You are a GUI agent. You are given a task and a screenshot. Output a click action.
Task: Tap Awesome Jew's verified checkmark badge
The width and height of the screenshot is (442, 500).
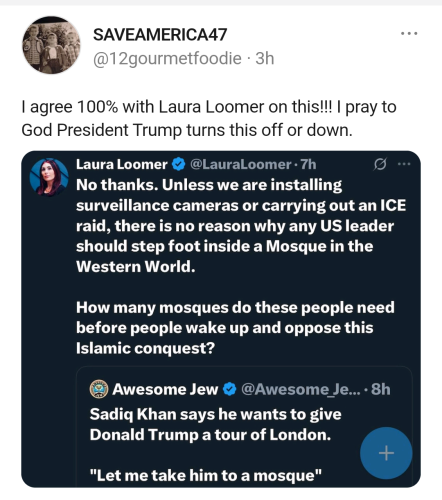click(x=229, y=389)
